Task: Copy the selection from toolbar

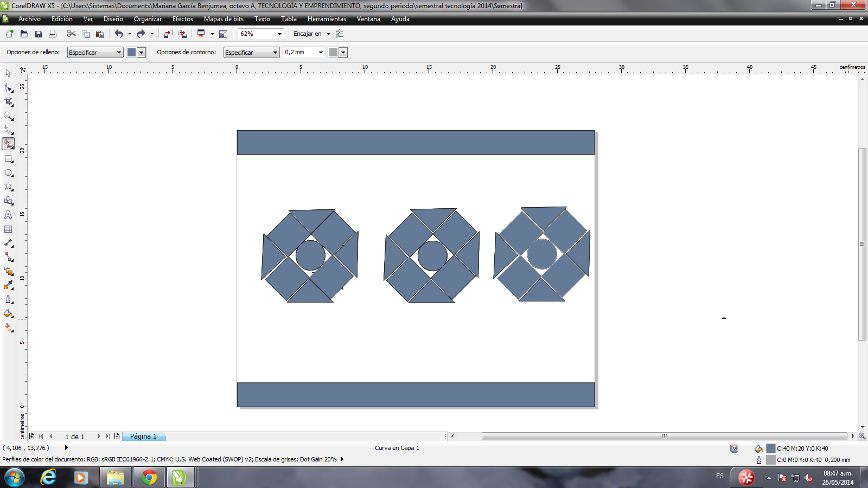Action: (x=85, y=34)
